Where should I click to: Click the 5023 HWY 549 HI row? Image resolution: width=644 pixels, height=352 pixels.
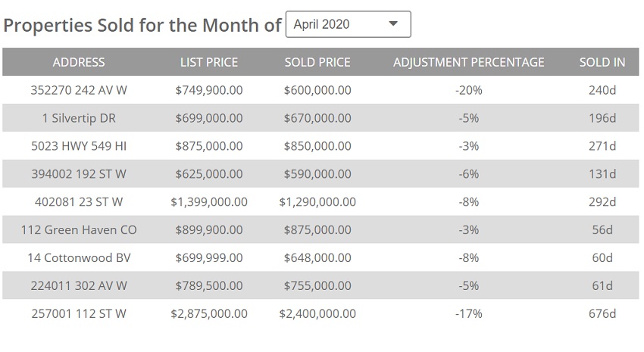[x=79, y=146]
